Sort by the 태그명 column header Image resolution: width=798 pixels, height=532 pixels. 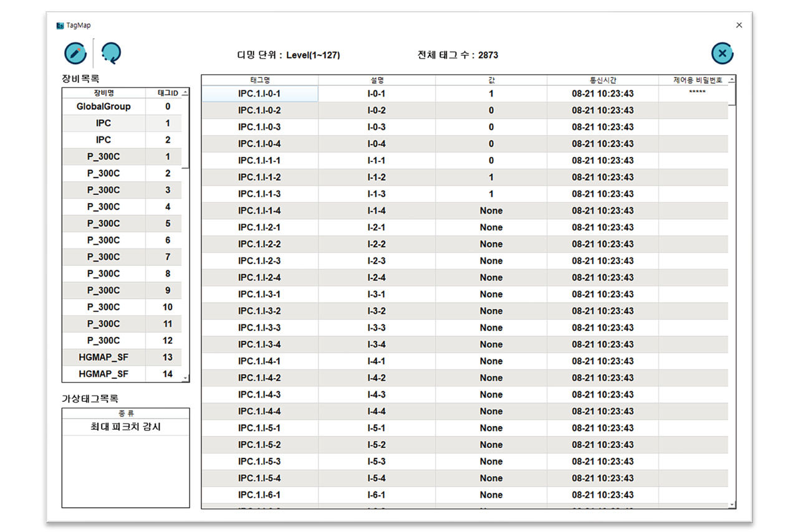point(260,80)
